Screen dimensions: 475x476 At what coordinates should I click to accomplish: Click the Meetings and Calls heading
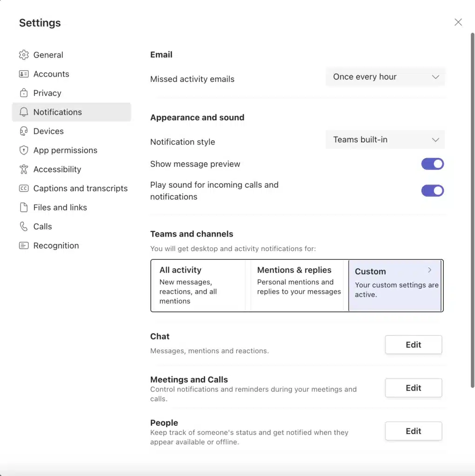tap(189, 379)
